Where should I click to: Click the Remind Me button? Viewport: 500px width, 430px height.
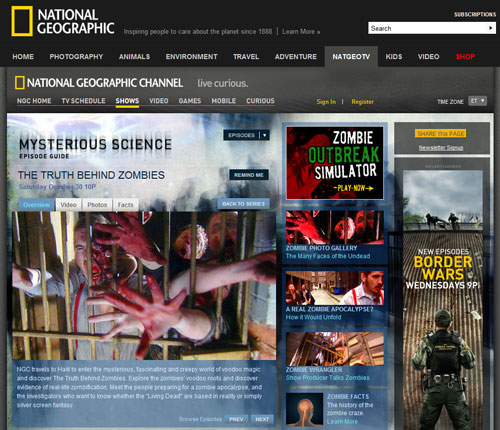(249, 175)
